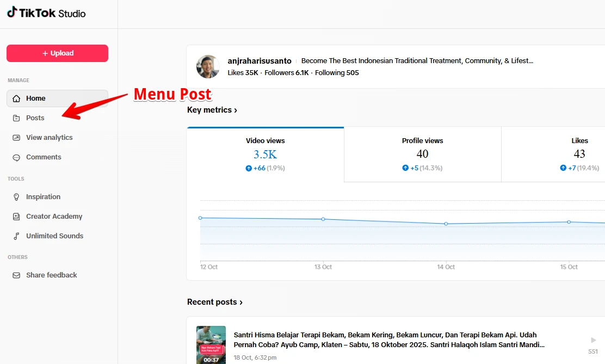Open the Santri Hisma video thumbnail

[211, 345]
